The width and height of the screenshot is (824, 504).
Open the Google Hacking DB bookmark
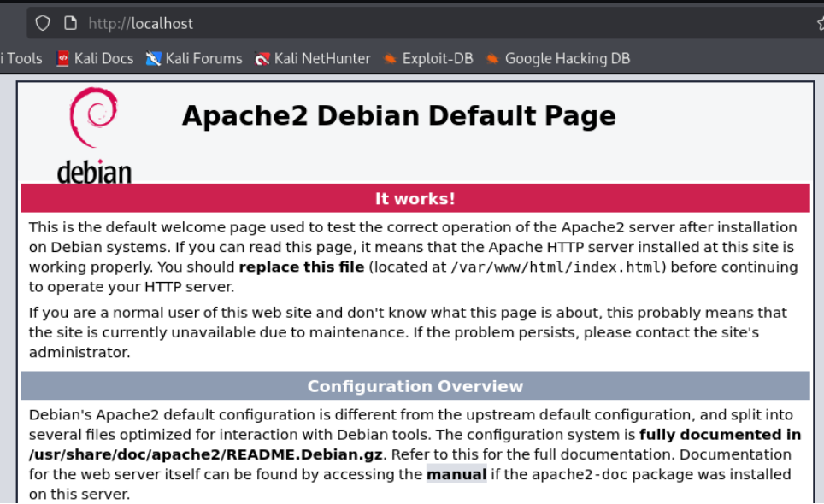(x=558, y=58)
